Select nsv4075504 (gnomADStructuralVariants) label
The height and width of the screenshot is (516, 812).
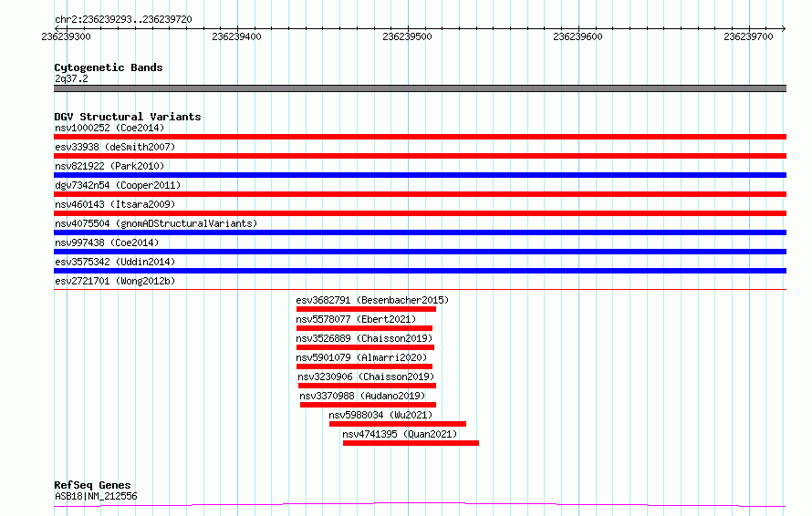coord(156,223)
